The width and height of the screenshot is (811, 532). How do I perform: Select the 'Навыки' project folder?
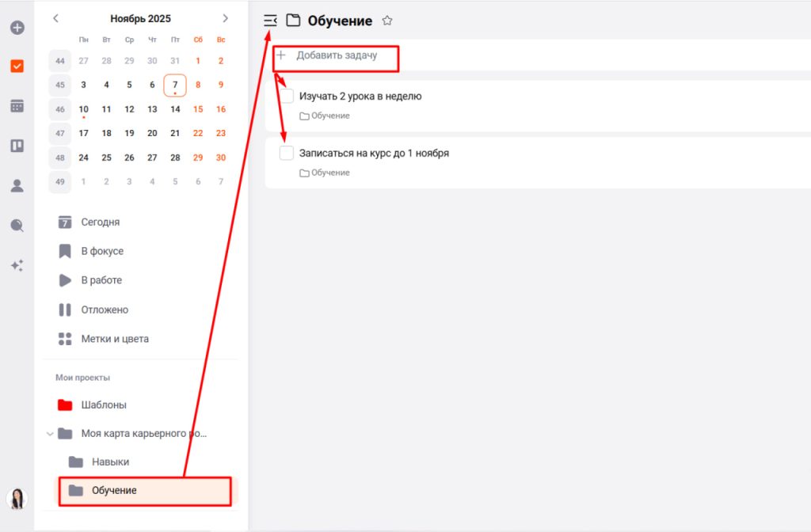click(109, 462)
